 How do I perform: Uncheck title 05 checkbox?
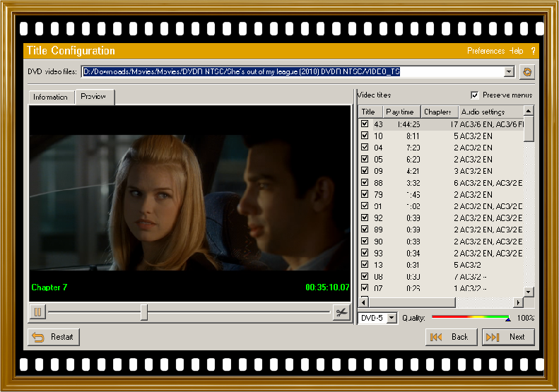[365, 160]
